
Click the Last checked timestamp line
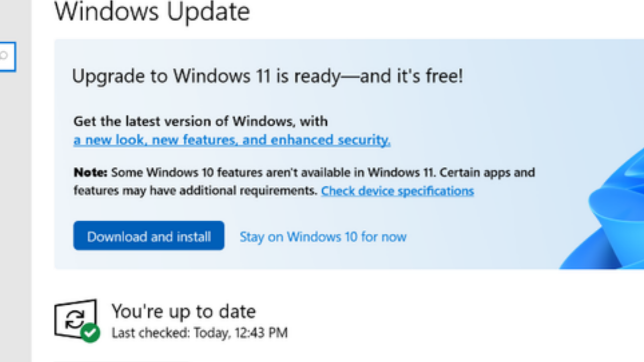pos(199,332)
